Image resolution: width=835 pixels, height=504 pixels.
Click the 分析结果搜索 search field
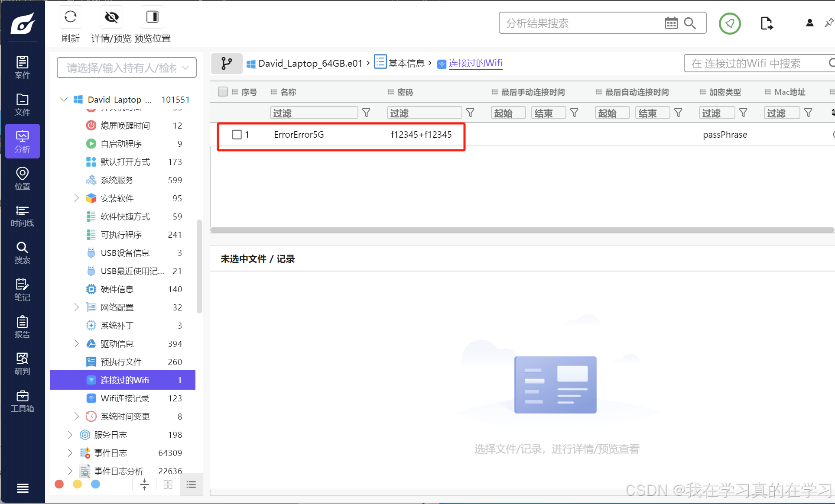tap(581, 23)
